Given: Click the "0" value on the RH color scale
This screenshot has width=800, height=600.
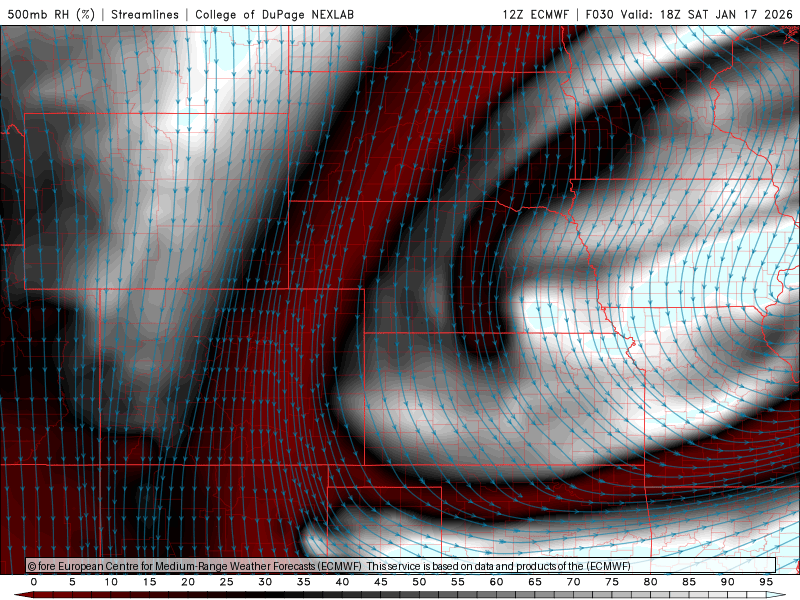Looking at the screenshot, I should [x=34, y=582].
